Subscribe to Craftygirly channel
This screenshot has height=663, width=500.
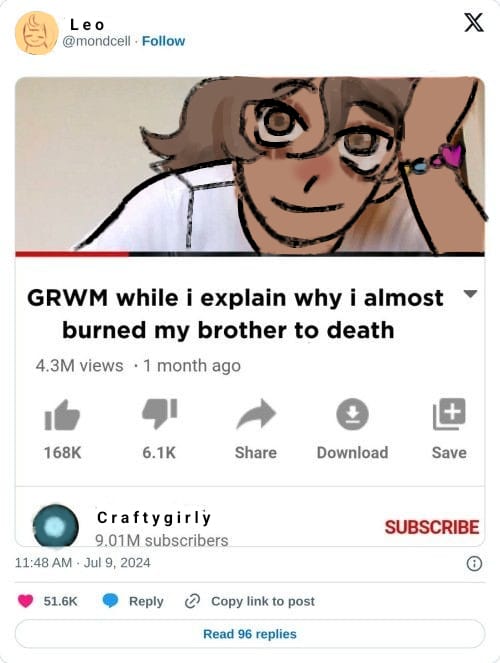[x=432, y=527]
